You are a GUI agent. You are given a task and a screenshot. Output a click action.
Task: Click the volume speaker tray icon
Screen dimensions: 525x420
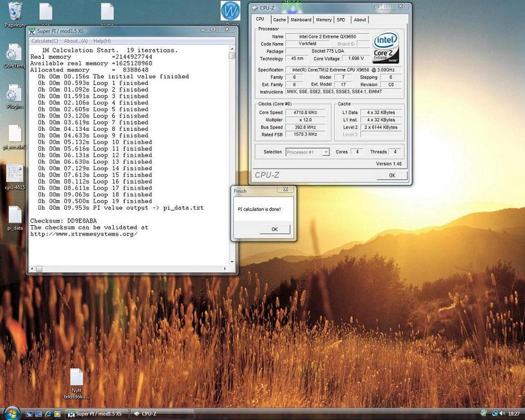pos(502,414)
